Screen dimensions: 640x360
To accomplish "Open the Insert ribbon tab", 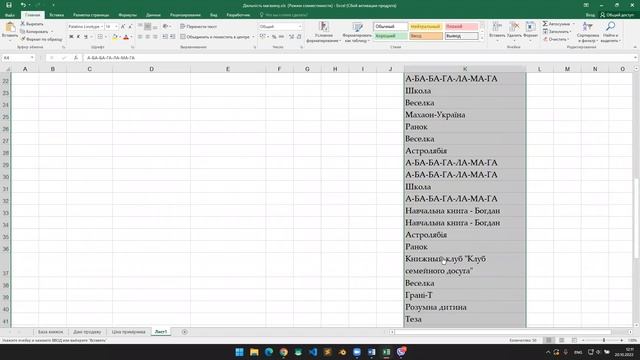I will (56, 15).
